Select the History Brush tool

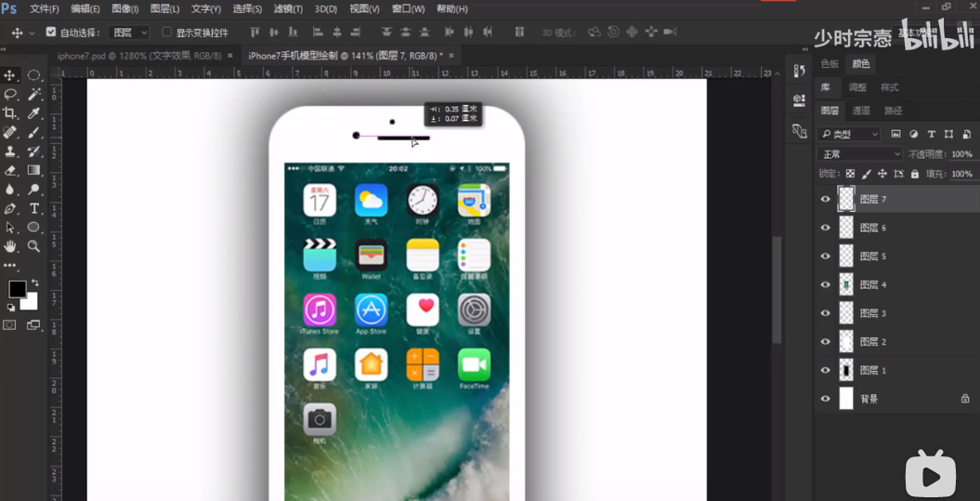(33, 152)
